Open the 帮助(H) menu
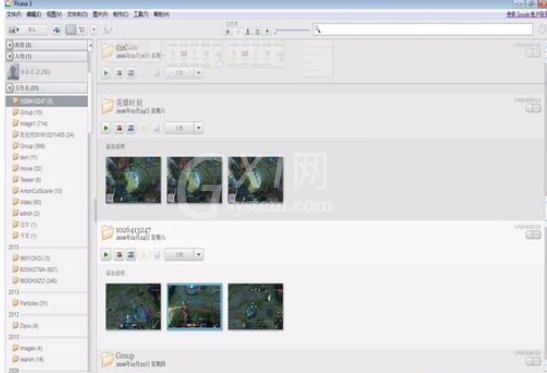Screen dimensions: 547x373 click(162, 14)
